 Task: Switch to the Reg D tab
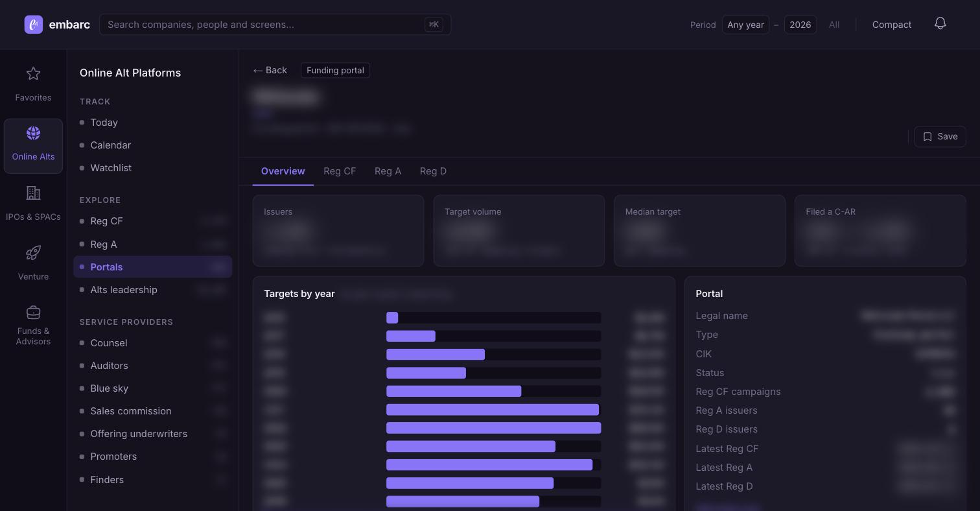(x=433, y=171)
